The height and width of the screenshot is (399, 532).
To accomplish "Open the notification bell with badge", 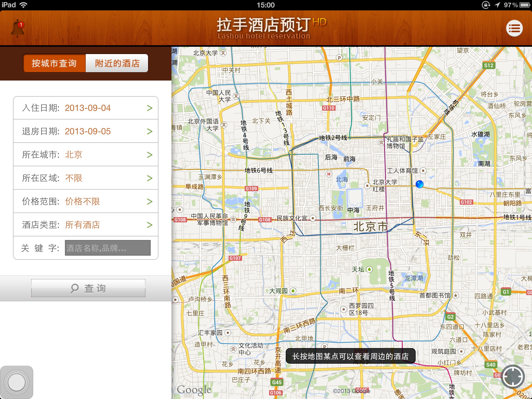I will point(18,28).
